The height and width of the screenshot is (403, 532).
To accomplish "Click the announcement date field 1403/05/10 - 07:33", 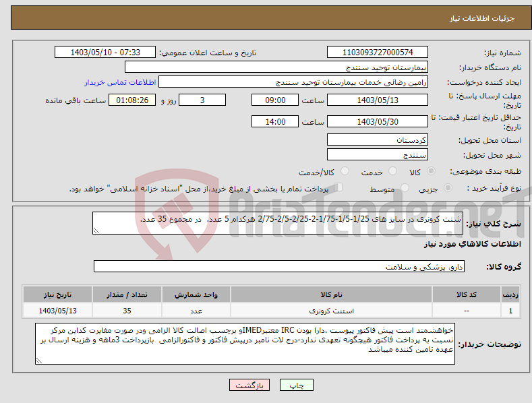I will tap(105, 53).
